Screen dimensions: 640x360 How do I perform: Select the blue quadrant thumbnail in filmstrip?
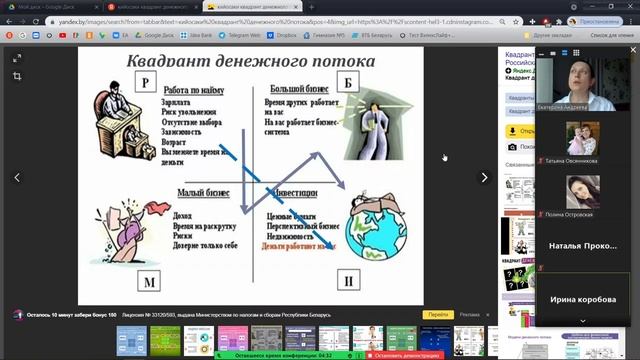[x=131, y=340]
